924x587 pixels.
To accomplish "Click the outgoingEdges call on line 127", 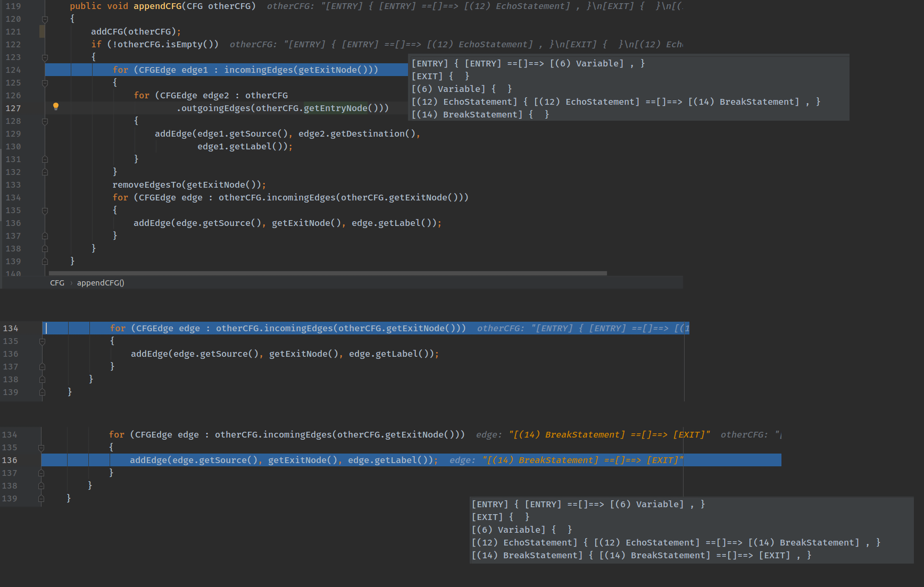I will pyautogui.click(x=216, y=108).
